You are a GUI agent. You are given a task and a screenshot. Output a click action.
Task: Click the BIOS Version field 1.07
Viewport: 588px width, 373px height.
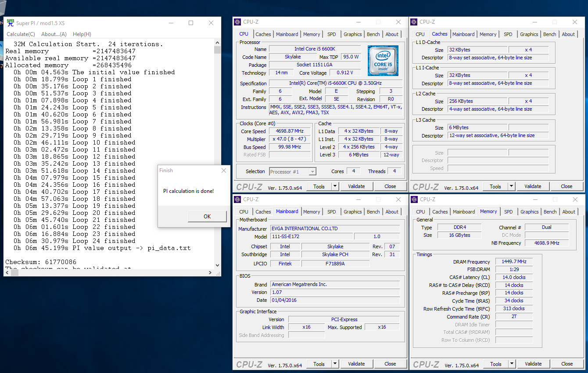tap(335, 292)
